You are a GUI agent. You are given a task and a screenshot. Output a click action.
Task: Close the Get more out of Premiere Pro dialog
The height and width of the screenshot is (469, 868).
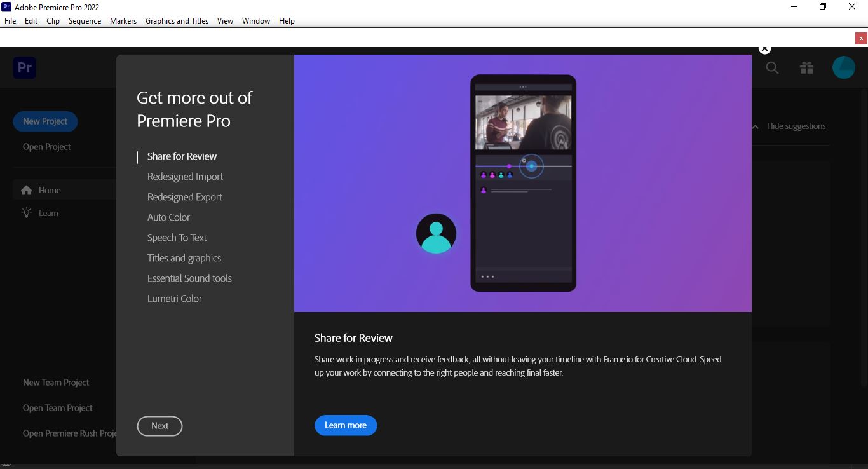[x=765, y=49]
